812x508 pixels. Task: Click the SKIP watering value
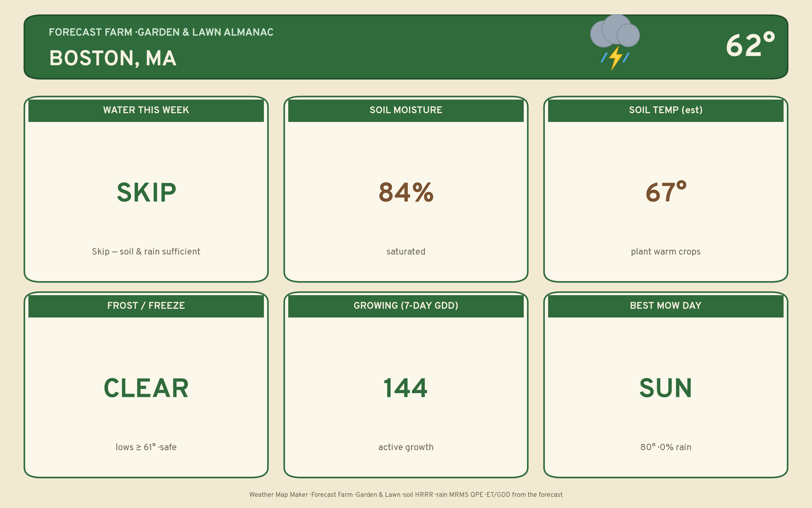point(146,193)
